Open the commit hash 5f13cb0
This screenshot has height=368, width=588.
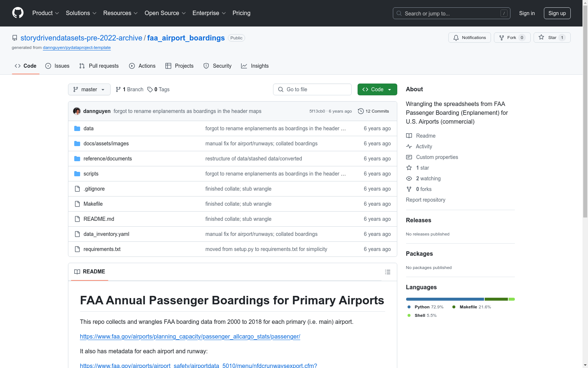(x=317, y=111)
